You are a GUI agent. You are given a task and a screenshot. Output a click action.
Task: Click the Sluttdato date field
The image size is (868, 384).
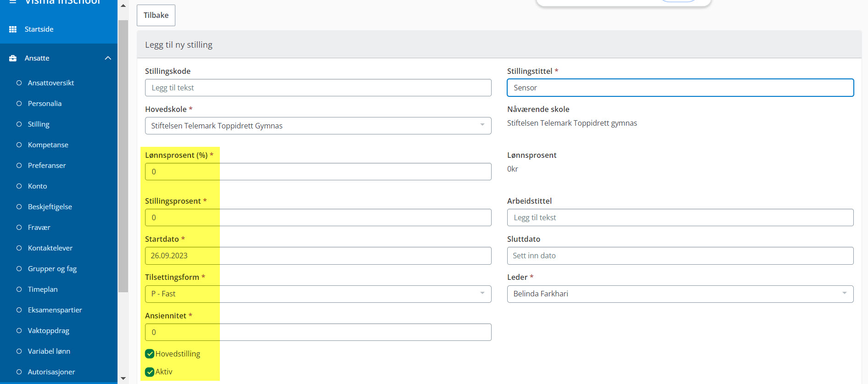tap(680, 256)
